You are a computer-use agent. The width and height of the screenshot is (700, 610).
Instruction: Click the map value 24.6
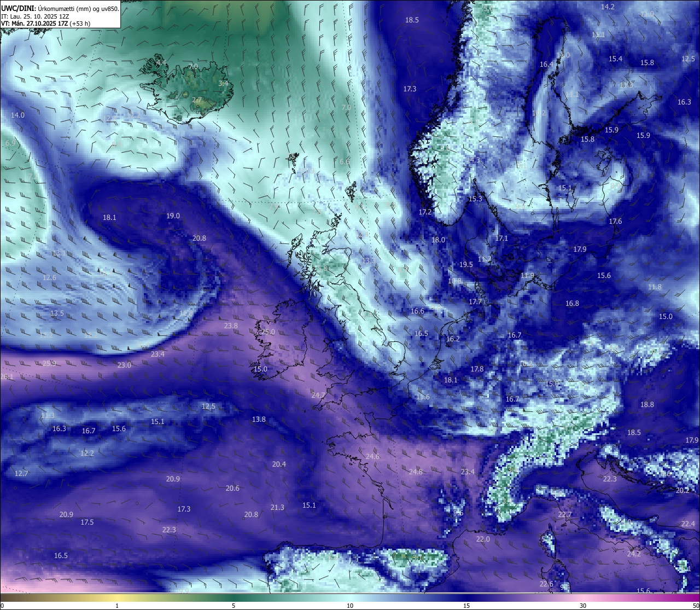372,456
